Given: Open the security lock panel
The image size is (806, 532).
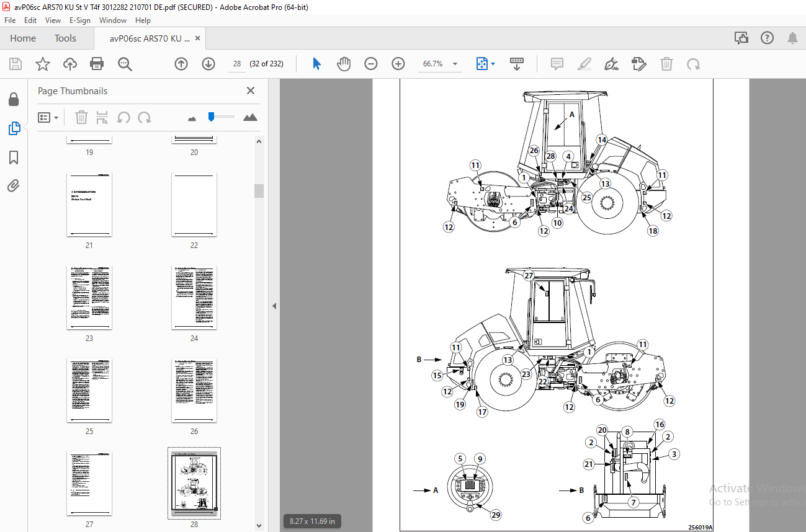Looking at the screenshot, I should (13, 99).
